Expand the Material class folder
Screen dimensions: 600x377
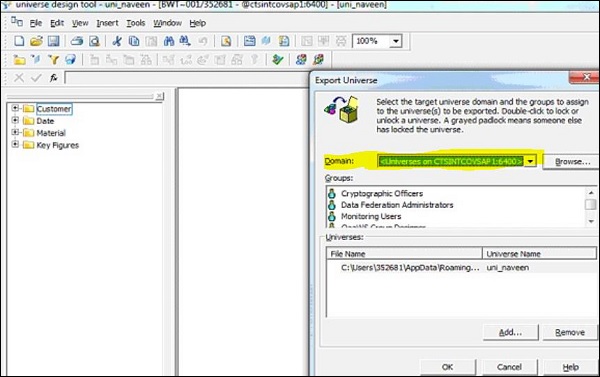(x=15, y=132)
